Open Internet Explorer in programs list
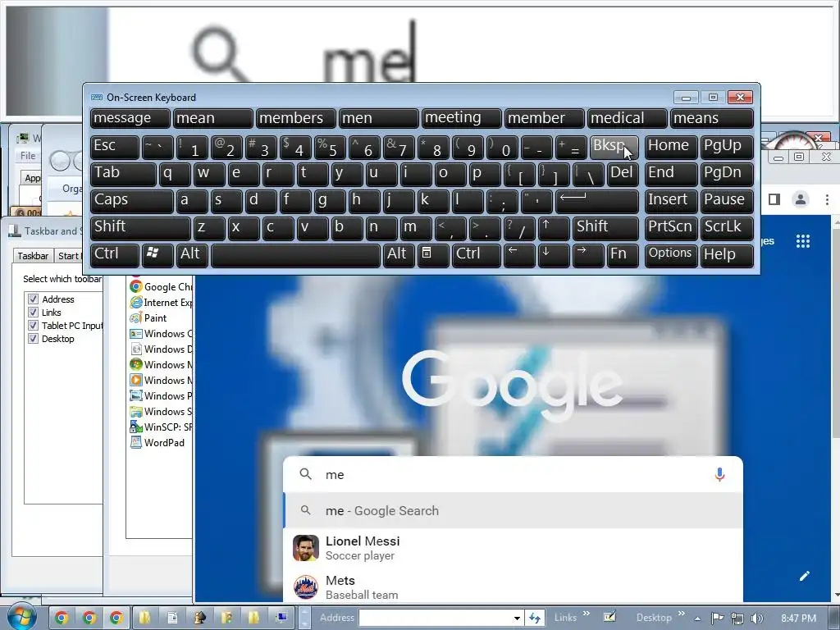This screenshot has width=840, height=630. pyautogui.click(x=161, y=302)
